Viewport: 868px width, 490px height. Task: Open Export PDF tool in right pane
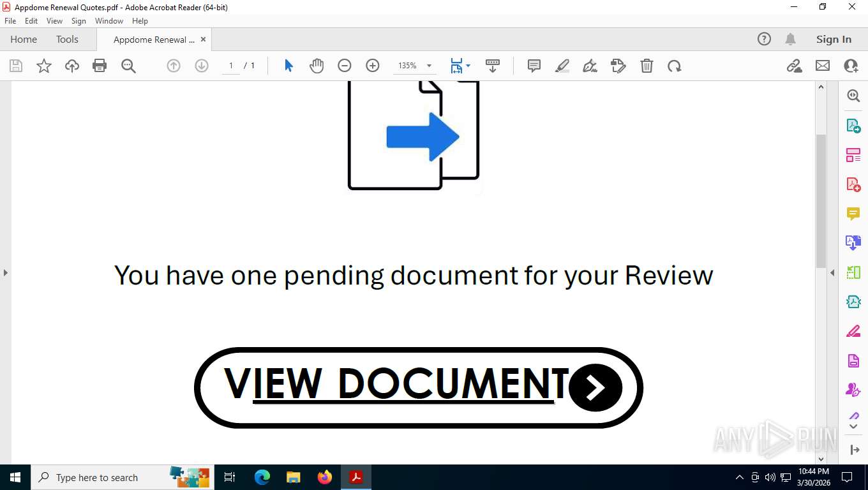(853, 126)
